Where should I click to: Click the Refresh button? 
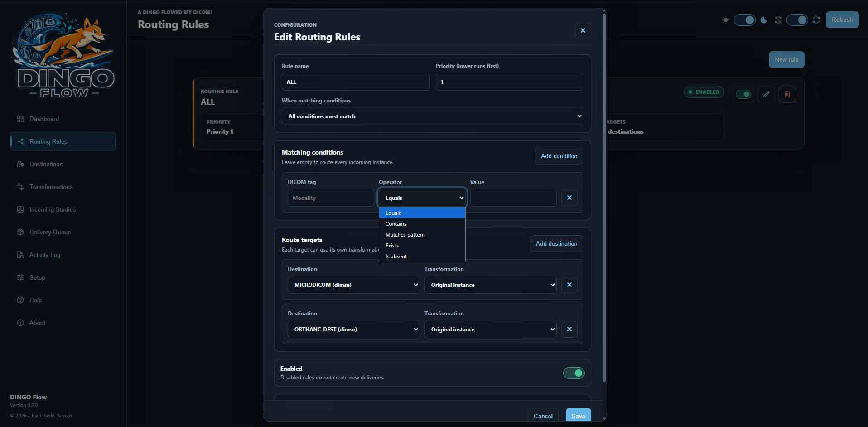pyautogui.click(x=842, y=19)
